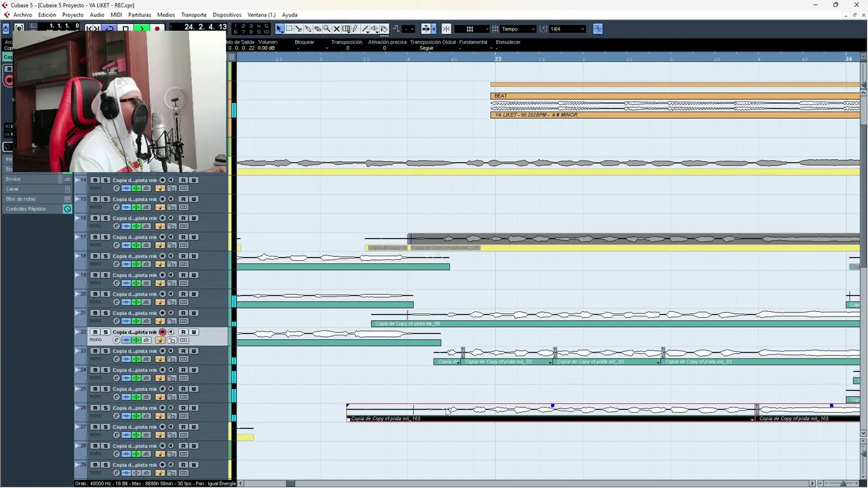The image size is (868, 488).
Task: Open the Canal inspector section
Action: point(37,189)
